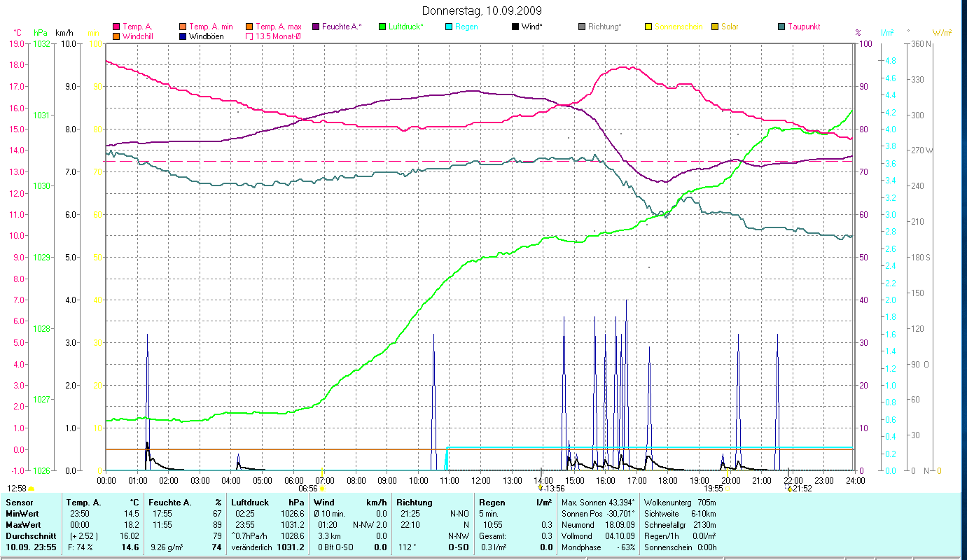Image resolution: width=967 pixels, height=560 pixels.
Task: Click the wind run value 3.3 km
Action: tap(329, 536)
